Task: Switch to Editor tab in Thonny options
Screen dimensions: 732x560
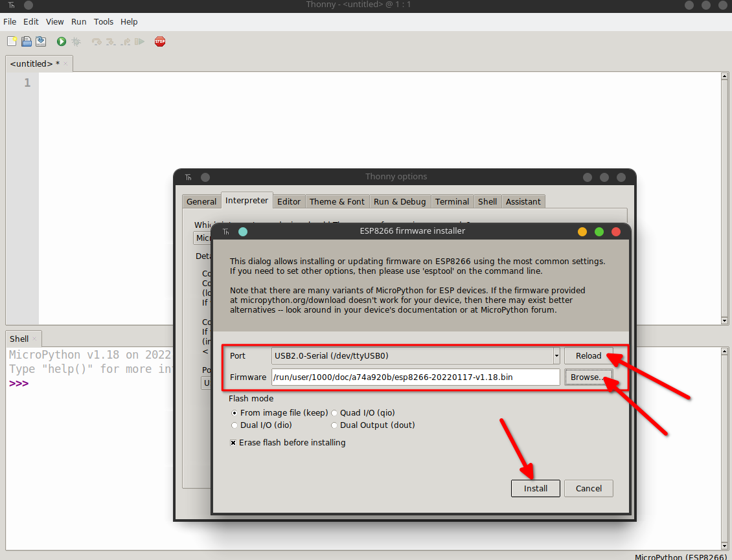Action: tap(288, 201)
